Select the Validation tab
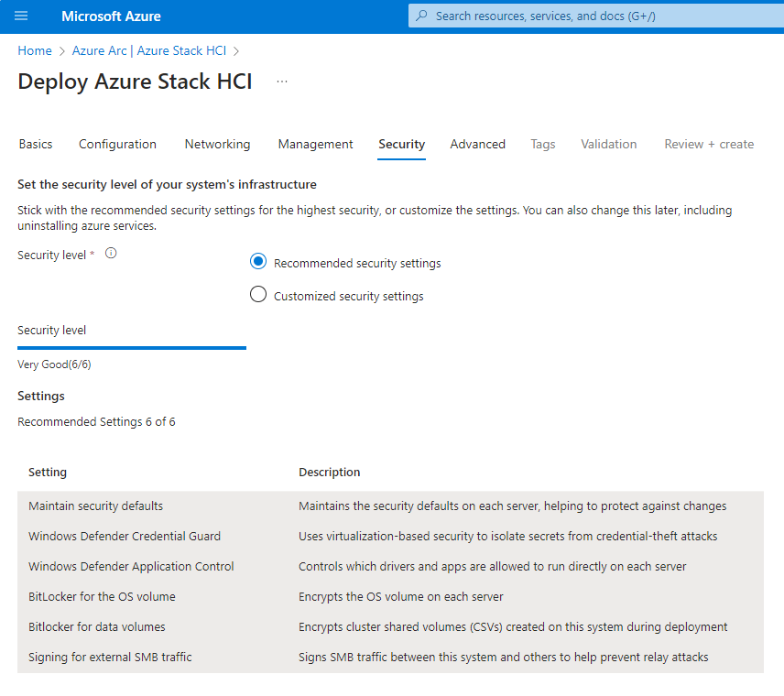The image size is (784, 696). pos(608,144)
